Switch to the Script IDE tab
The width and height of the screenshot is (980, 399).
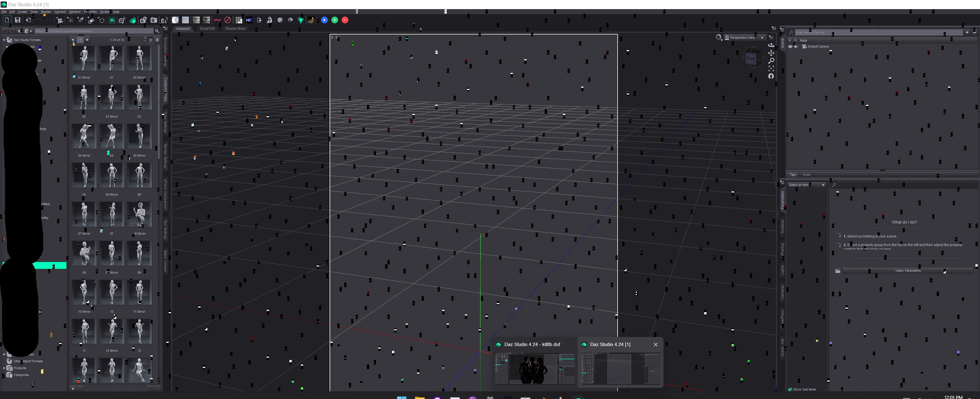tap(207, 29)
